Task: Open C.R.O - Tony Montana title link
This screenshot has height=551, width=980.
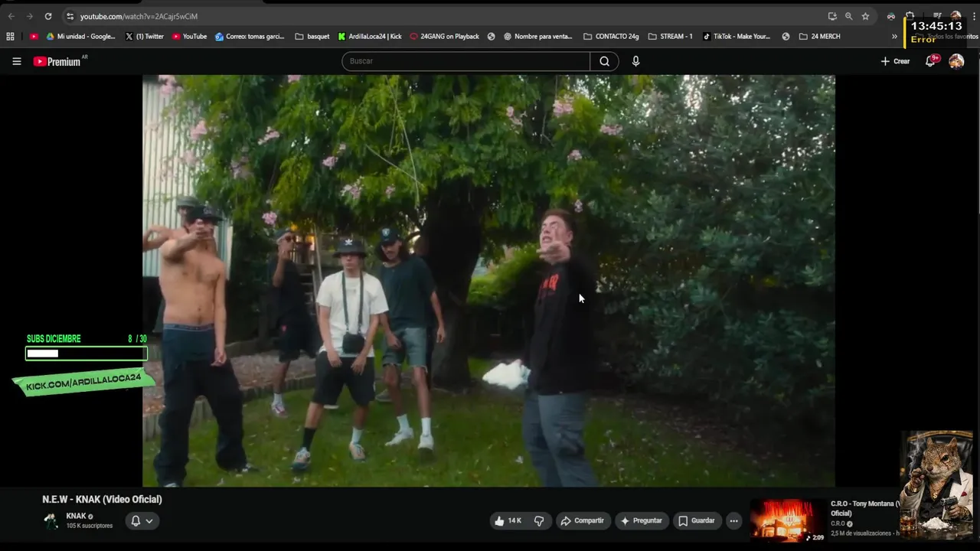Action: (864, 508)
